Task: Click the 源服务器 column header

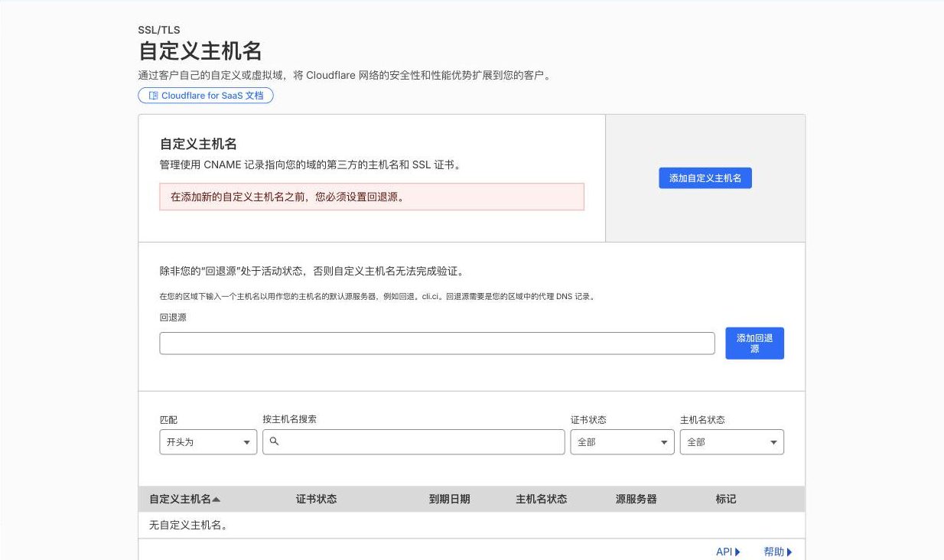Action: click(636, 499)
